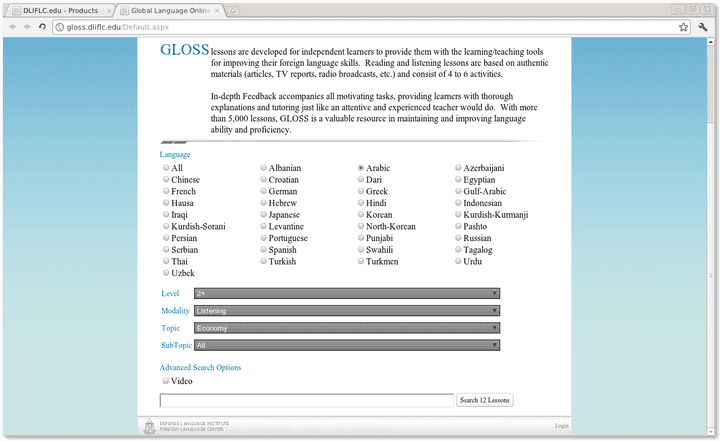Click the keyword search text field

click(x=307, y=400)
